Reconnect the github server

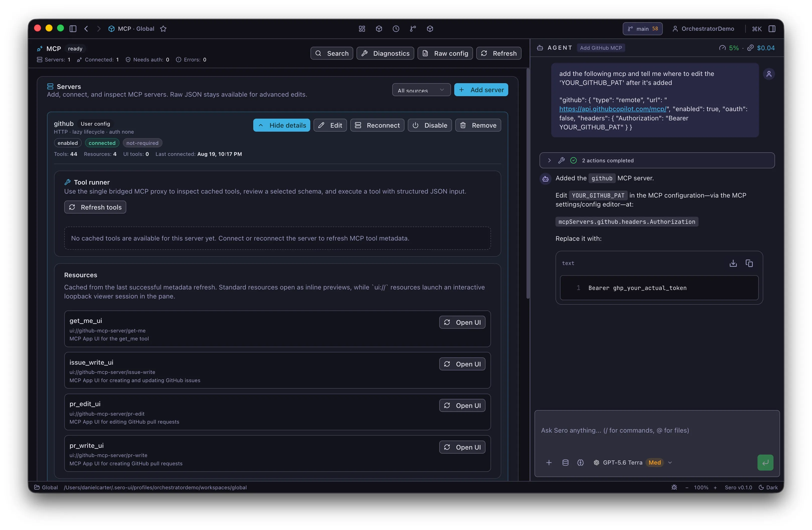(377, 125)
